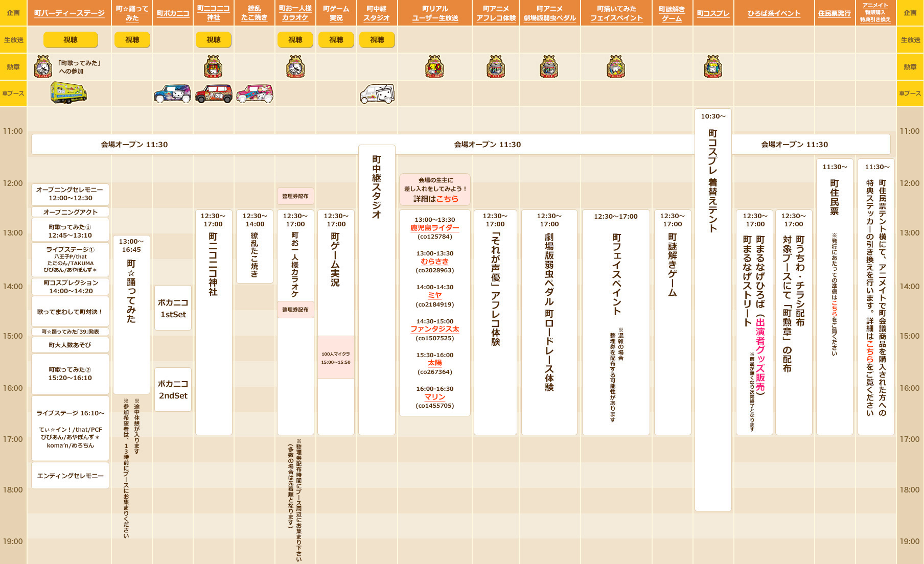Click the medal icon under 町描いてみたフェイスペイント
This screenshot has width=924, height=564.
click(616, 67)
